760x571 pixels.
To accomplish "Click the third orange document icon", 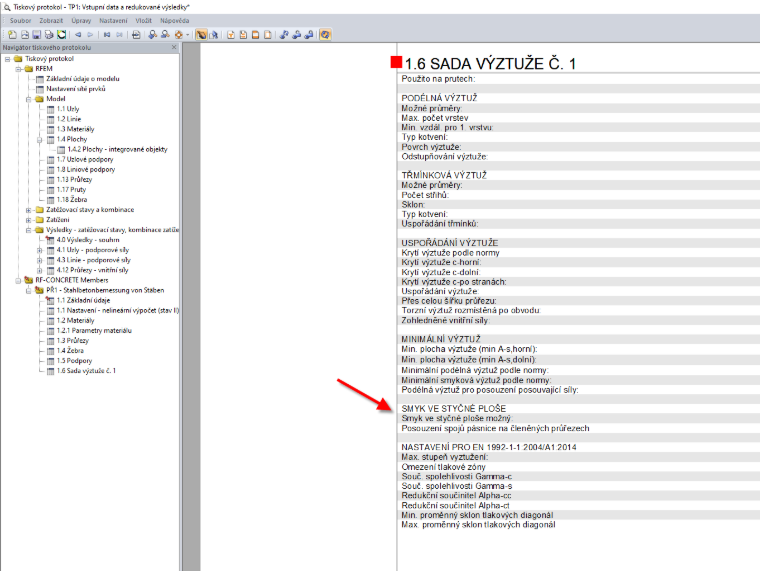I will 255,34.
